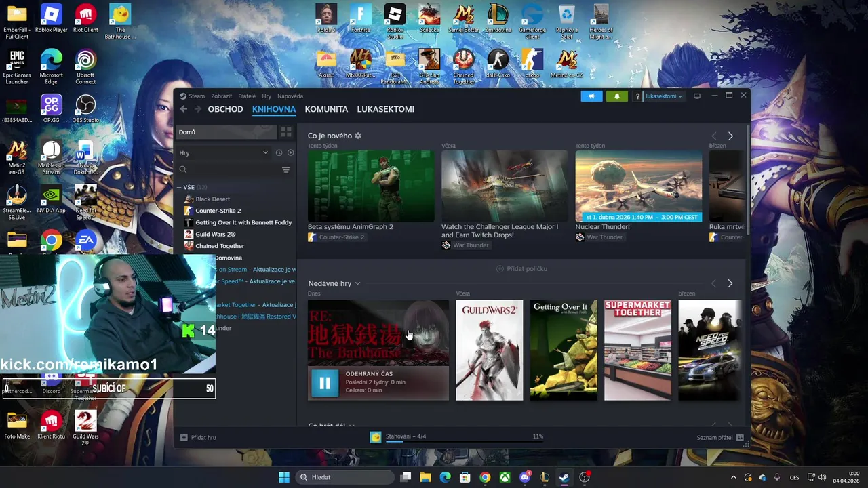The height and width of the screenshot is (488, 868).
Task: Open library collections grid view icon
Action: click(x=286, y=132)
